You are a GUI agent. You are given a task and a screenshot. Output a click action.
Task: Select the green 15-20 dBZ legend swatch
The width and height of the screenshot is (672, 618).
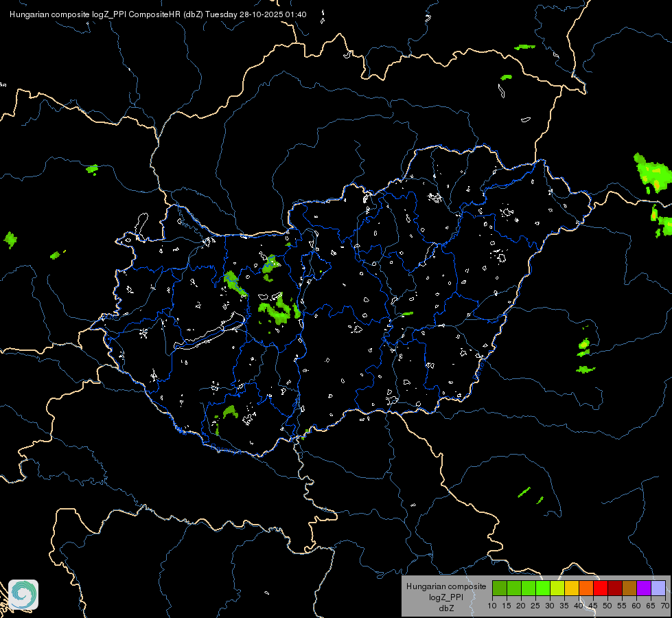[514, 588]
